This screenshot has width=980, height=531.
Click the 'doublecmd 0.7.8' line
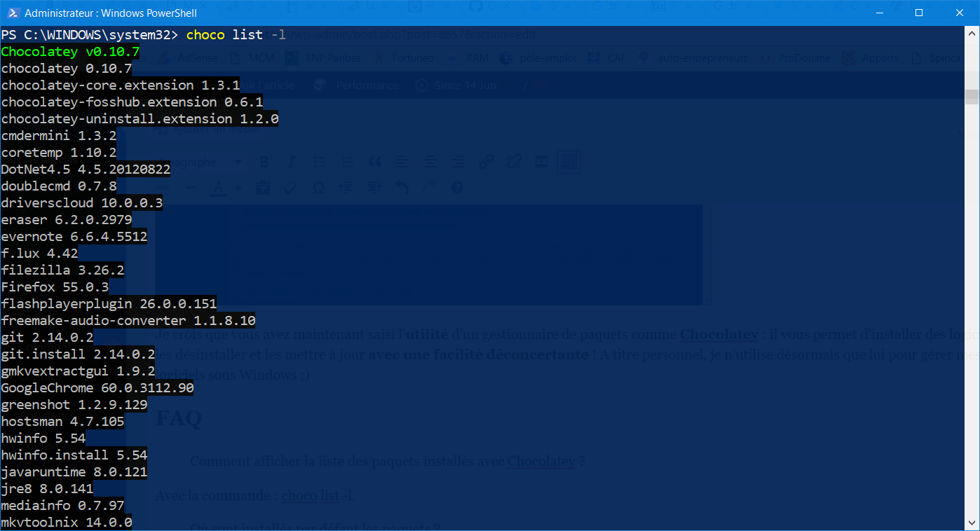click(x=58, y=186)
